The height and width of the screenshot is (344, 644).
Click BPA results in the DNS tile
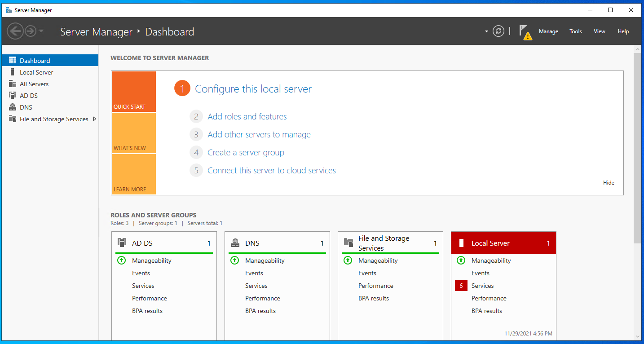click(x=260, y=311)
